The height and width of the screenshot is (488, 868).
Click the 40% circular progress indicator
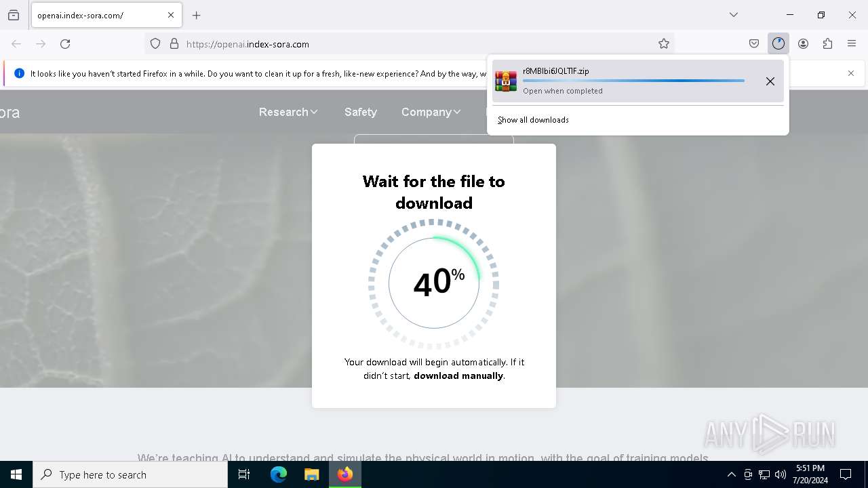[x=434, y=283]
